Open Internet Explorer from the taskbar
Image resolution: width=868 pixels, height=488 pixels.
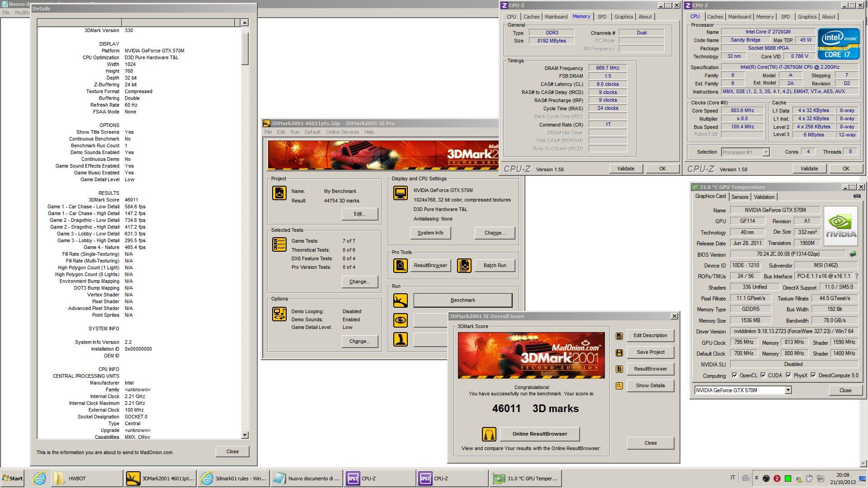click(x=40, y=479)
